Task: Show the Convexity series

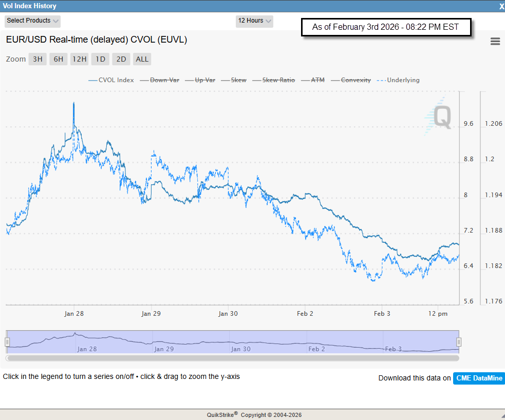Action: [x=356, y=80]
